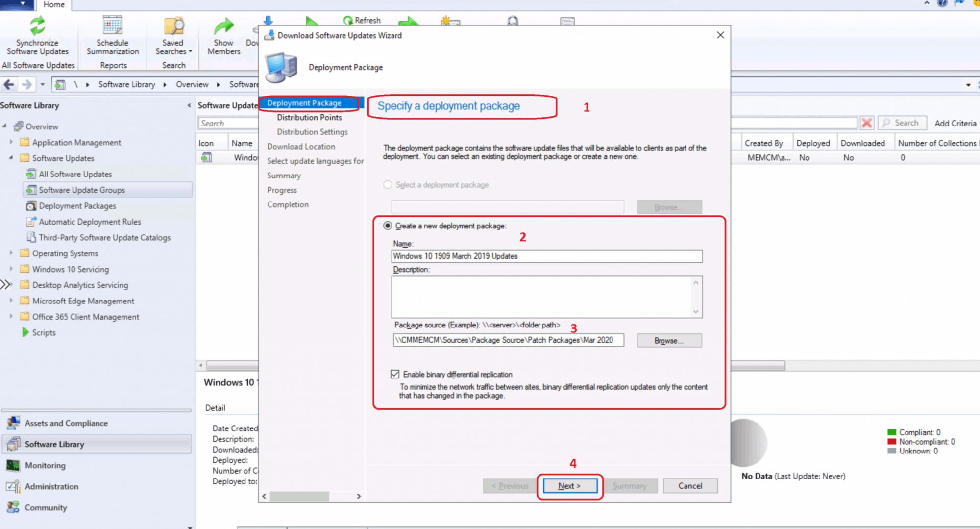This screenshot has height=529, width=980.
Task: Click the package Name input field
Action: tap(546, 256)
